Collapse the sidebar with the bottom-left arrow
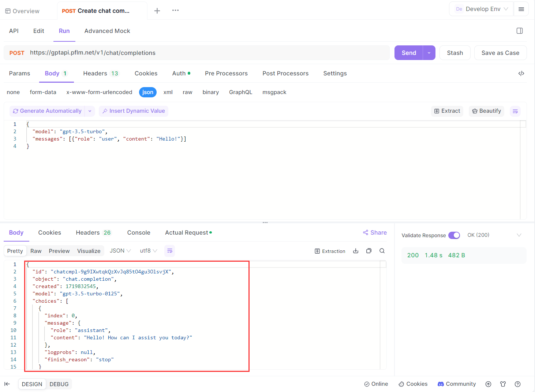Screen dimensions: 535x392 pos(7,384)
